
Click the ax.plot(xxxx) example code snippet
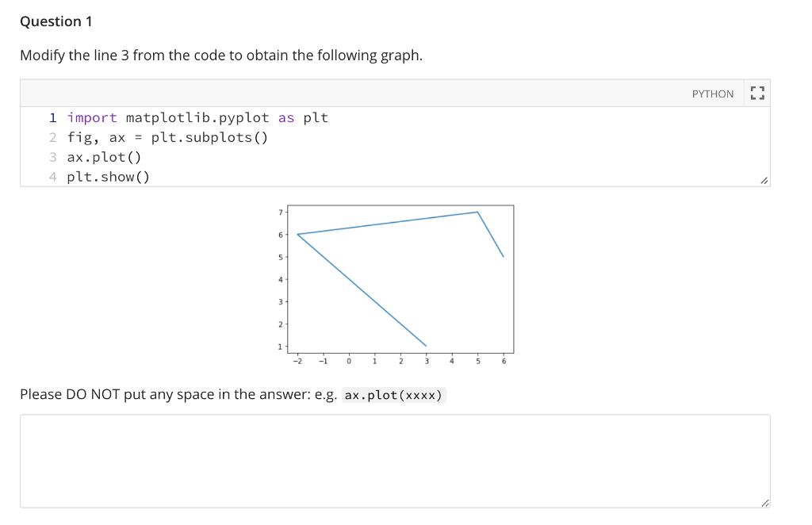click(x=393, y=395)
